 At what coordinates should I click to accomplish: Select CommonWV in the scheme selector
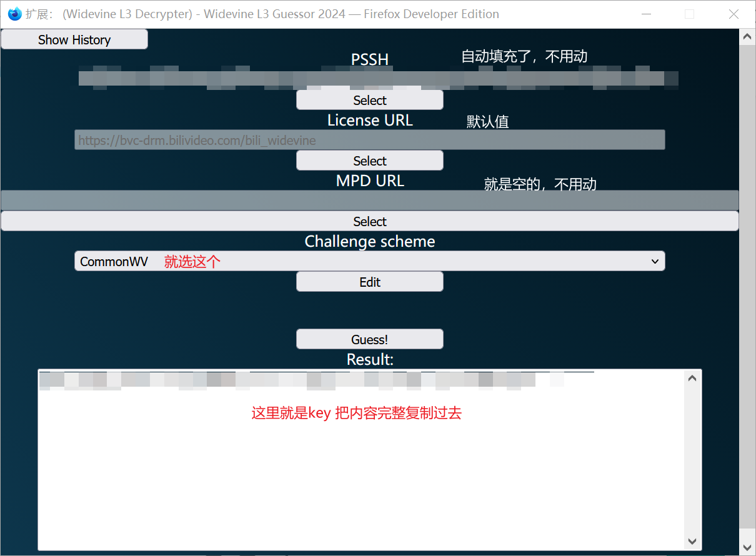tap(114, 261)
